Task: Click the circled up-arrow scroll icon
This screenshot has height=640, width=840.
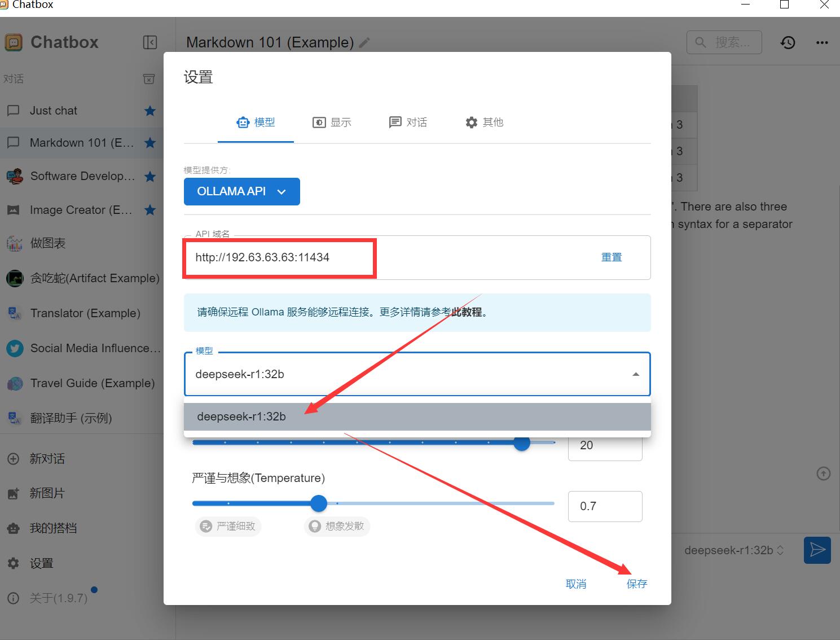Action: tap(824, 474)
